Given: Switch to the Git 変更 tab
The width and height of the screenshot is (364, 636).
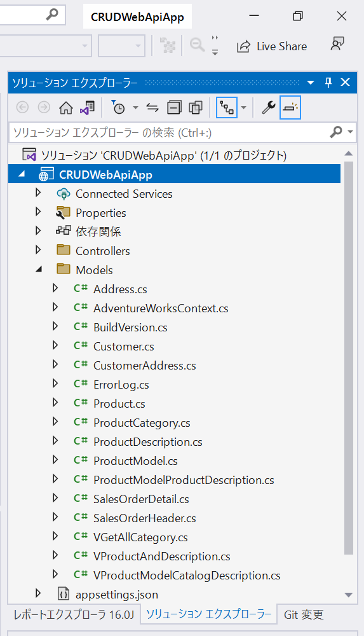Looking at the screenshot, I should point(304,614).
